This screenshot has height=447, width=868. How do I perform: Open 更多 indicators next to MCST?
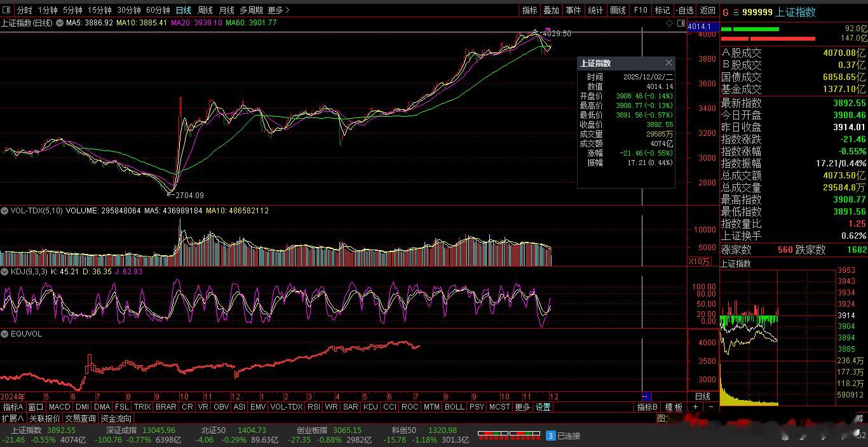pos(522,407)
